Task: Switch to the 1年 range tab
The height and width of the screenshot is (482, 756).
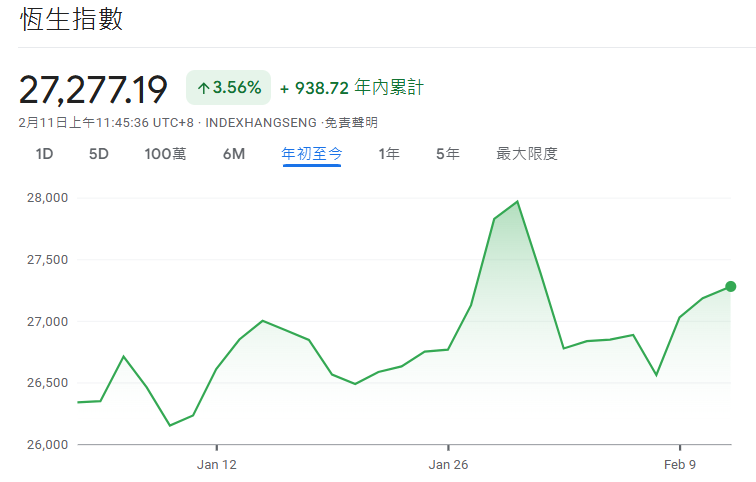Action: [x=389, y=154]
